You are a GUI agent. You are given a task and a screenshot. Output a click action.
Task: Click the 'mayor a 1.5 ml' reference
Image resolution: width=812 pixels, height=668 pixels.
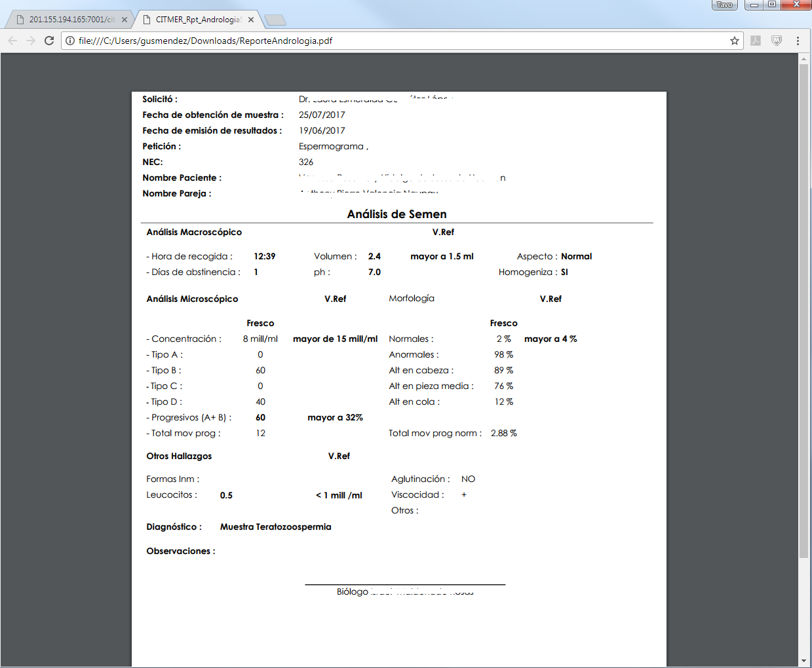click(x=442, y=256)
